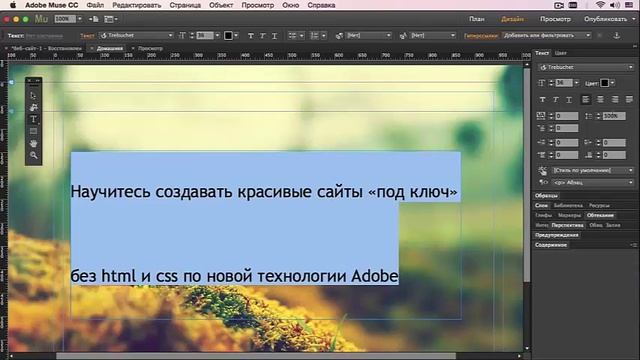Switch to the 'Просмотр' document tab
This screenshot has width=640, height=360.
[x=150, y=49]
